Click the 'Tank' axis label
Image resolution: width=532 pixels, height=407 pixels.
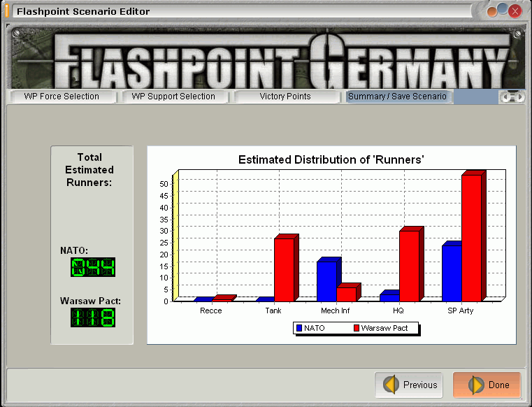click(x=273, y=310)
